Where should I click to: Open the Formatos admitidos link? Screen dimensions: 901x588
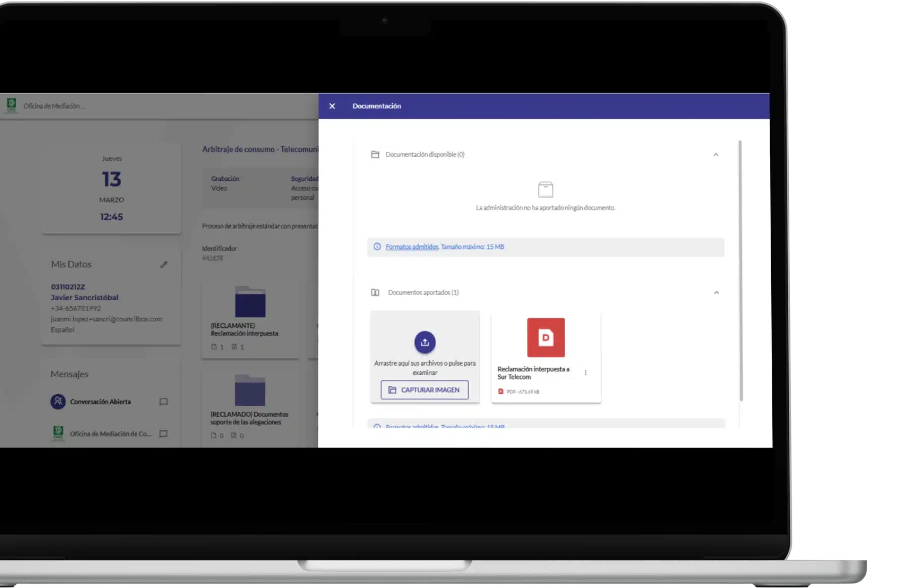click(x=412, y=247)
